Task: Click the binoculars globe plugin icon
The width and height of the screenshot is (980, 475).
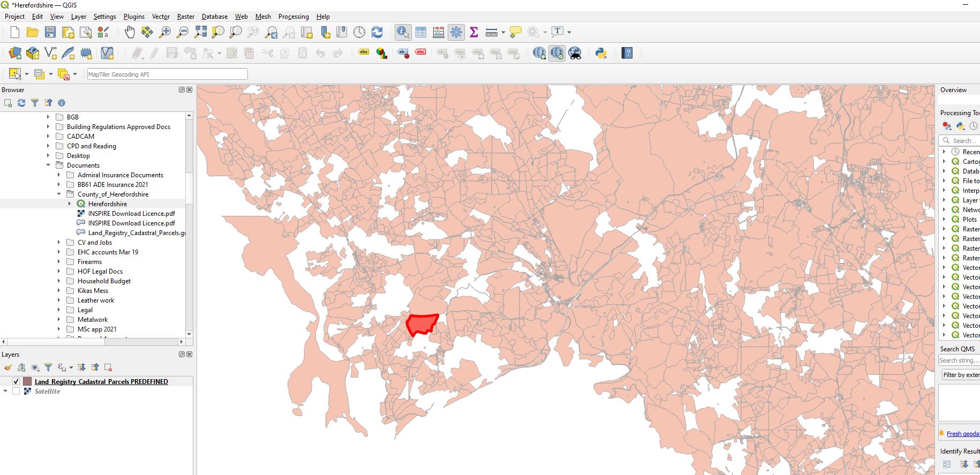Action: click(575, 53)
